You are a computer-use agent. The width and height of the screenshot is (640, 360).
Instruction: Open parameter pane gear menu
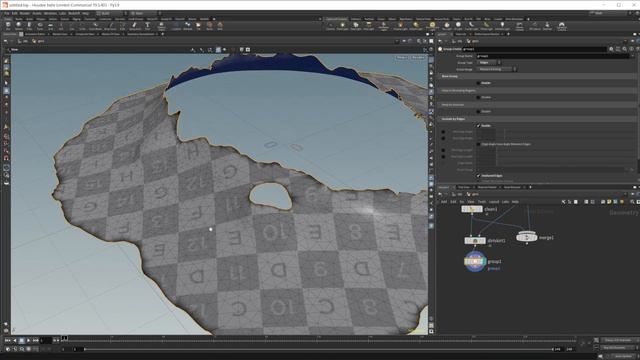coord(611,49)
